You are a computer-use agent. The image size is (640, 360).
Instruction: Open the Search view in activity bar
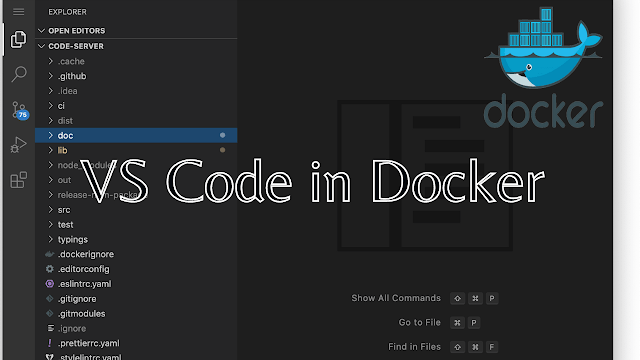(x=19, y=74)
